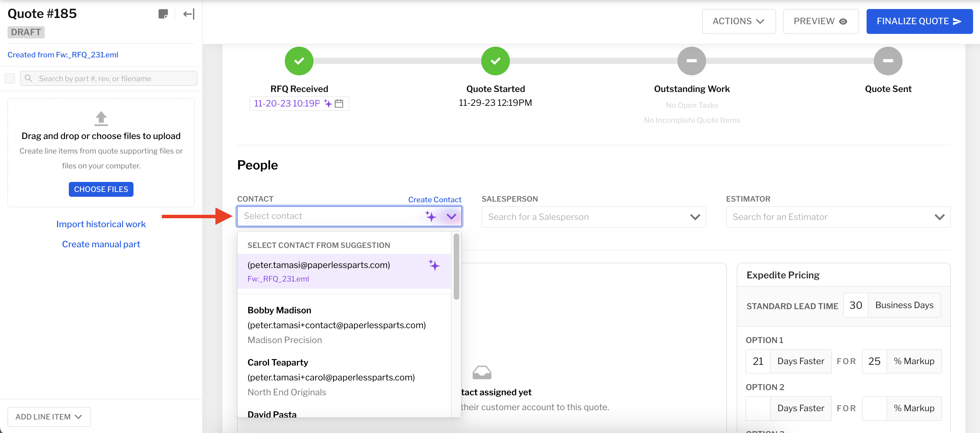This screenshot has height=433, width=980.
Task: Expand the Estimator dropdown
Action: (x=940, y=217)
